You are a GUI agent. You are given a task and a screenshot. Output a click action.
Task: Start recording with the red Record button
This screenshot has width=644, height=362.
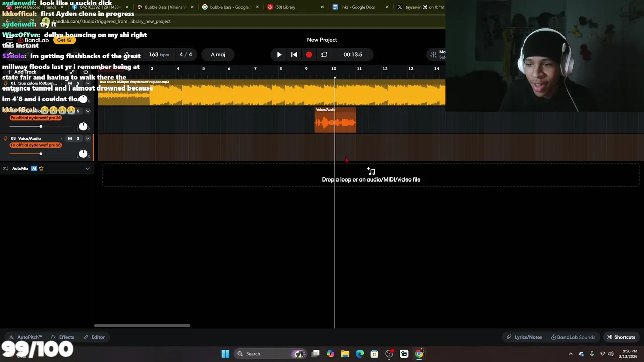click(309, 54)
